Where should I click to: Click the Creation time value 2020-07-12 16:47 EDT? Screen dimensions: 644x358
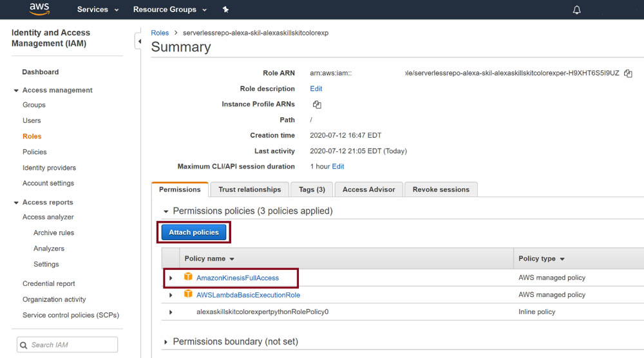(x=345, y=135)
